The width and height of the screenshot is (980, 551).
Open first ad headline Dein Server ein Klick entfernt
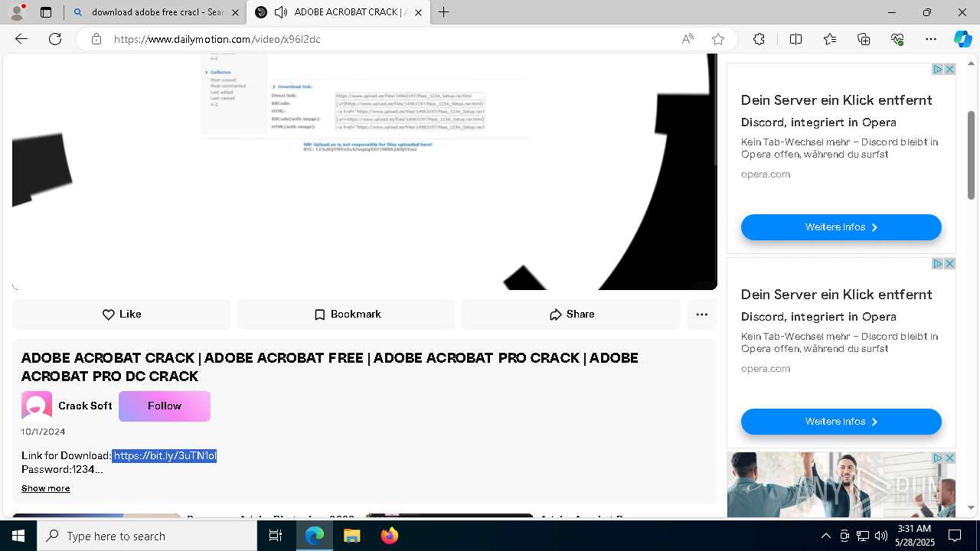pos(836,100)
